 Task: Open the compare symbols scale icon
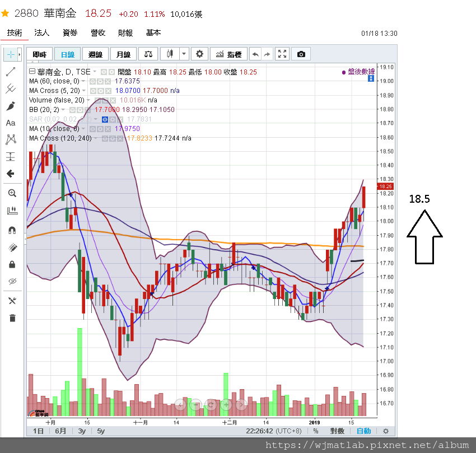pos(148,54)
